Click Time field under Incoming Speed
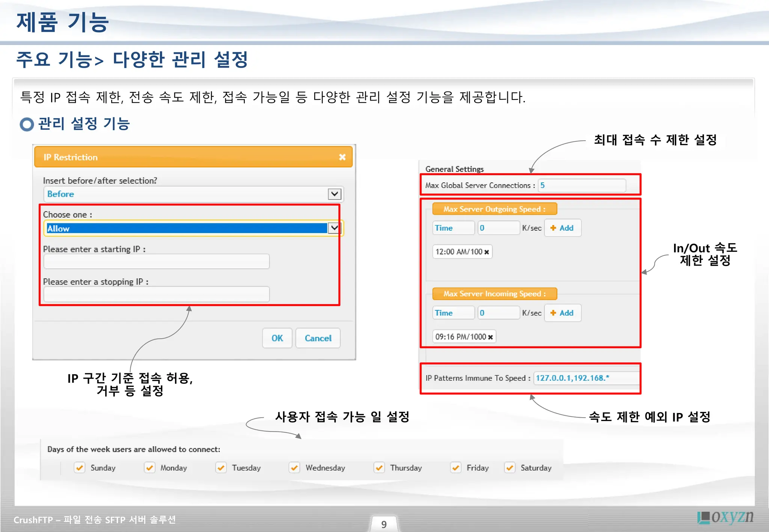769x532 pixels. [454, 313]
